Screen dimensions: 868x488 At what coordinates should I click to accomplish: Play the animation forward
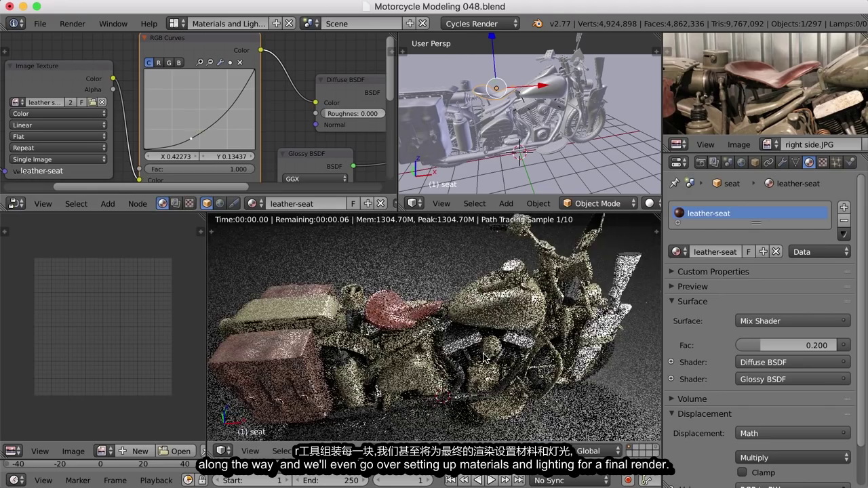(x=492, y=480)
